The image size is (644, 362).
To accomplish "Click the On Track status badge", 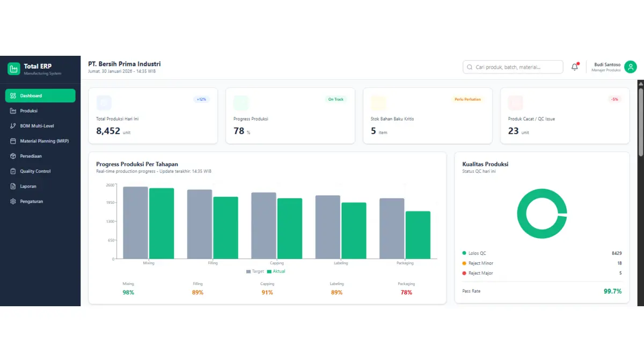I will (335, 99).
